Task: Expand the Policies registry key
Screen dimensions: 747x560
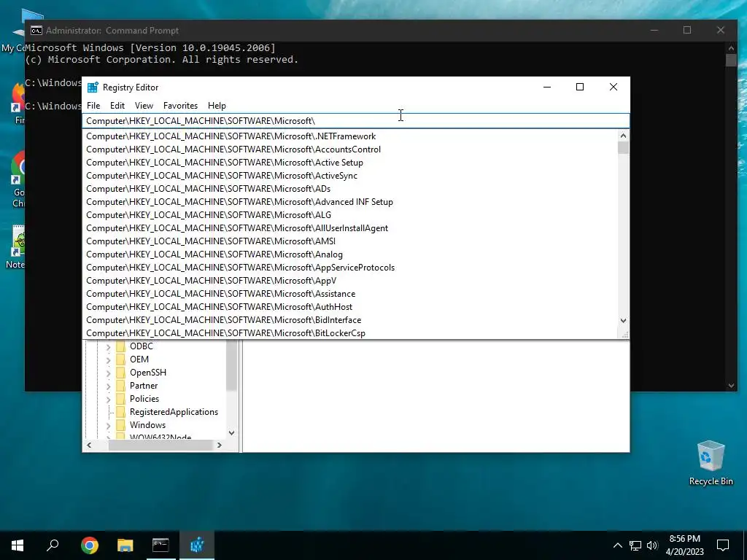Action: pyautogui.click(x=108, y=400)
